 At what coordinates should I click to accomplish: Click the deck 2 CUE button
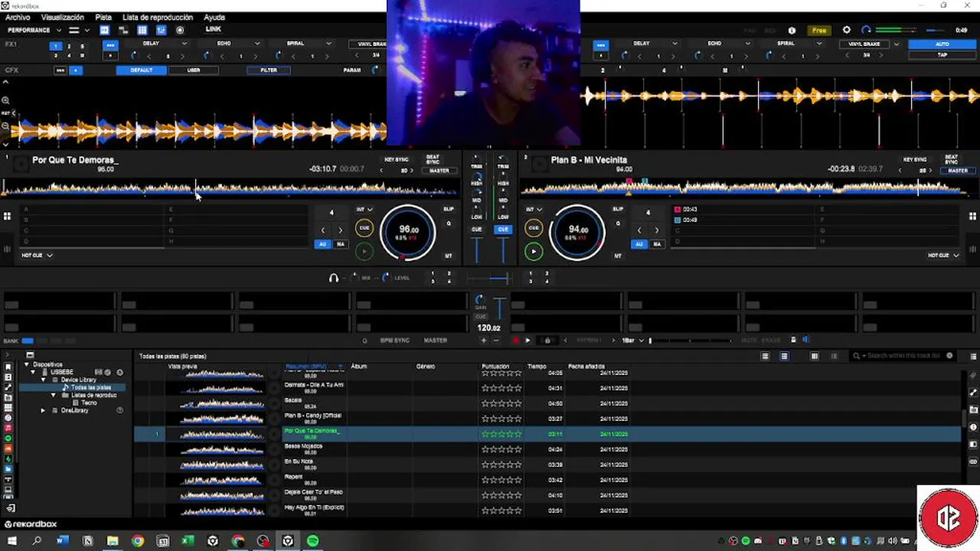(534, 227)
